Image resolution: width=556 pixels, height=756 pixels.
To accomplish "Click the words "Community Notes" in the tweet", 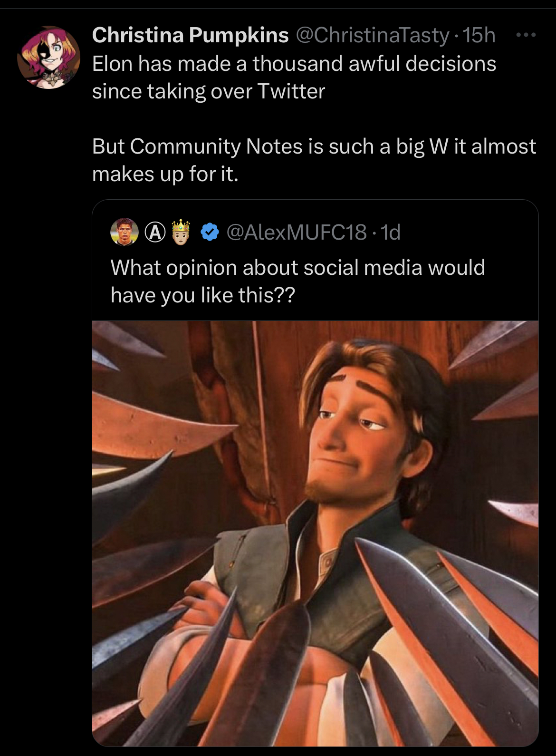I will tap(216, 146).
